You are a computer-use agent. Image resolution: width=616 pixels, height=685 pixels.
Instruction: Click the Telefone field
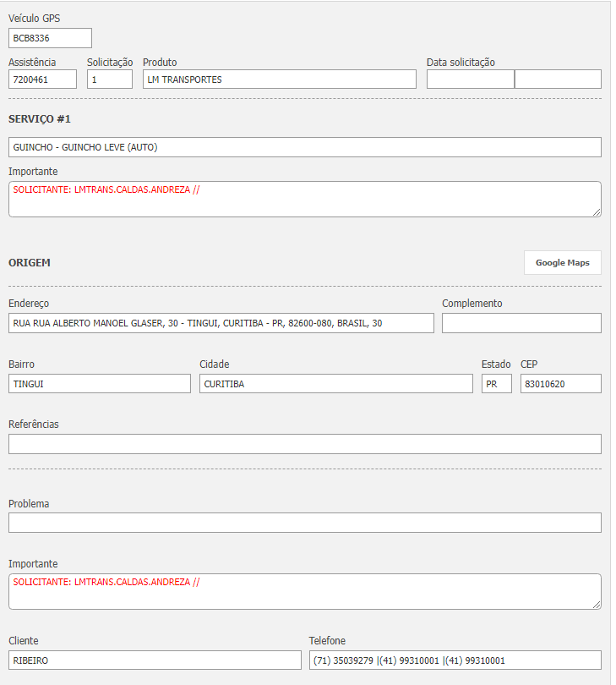pyautogui.click(x=455, y=660)
